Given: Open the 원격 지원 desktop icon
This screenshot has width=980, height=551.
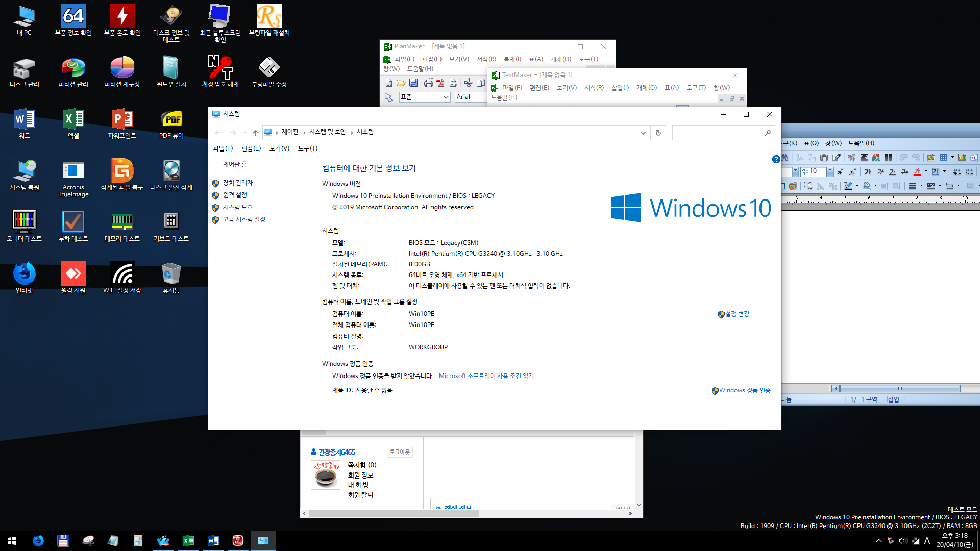Looking at the screenshot, I should 73,278.
